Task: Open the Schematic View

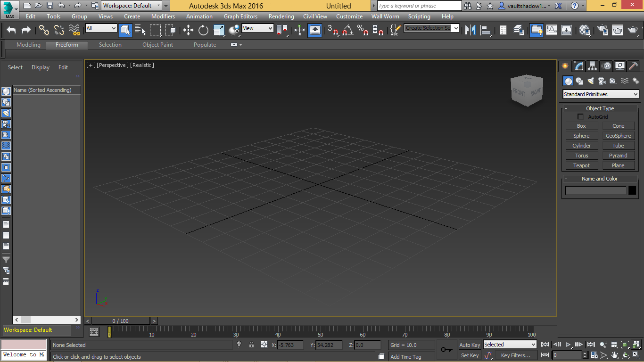Action: [x=567, y=30]
